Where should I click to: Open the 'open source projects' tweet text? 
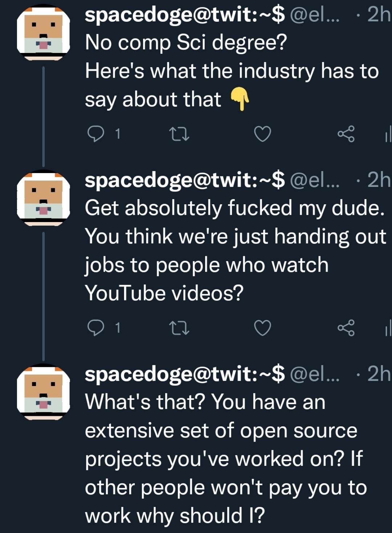coord(221,459)
